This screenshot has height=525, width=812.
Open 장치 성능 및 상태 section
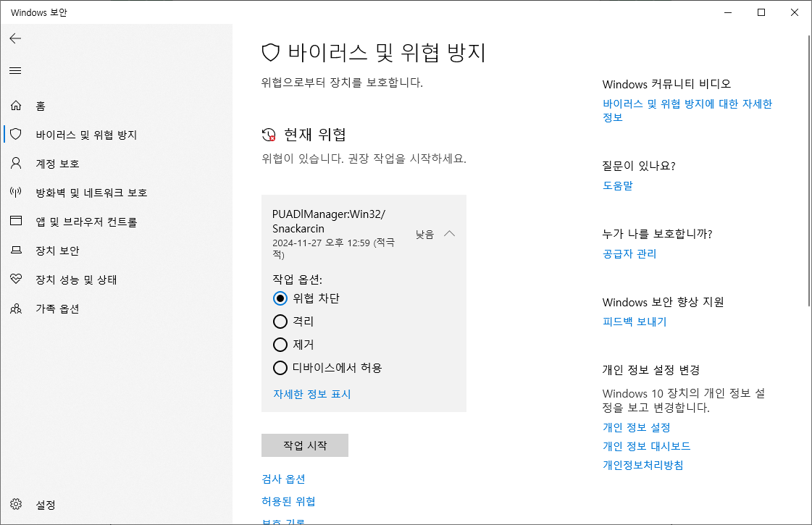tap(76, 280)
